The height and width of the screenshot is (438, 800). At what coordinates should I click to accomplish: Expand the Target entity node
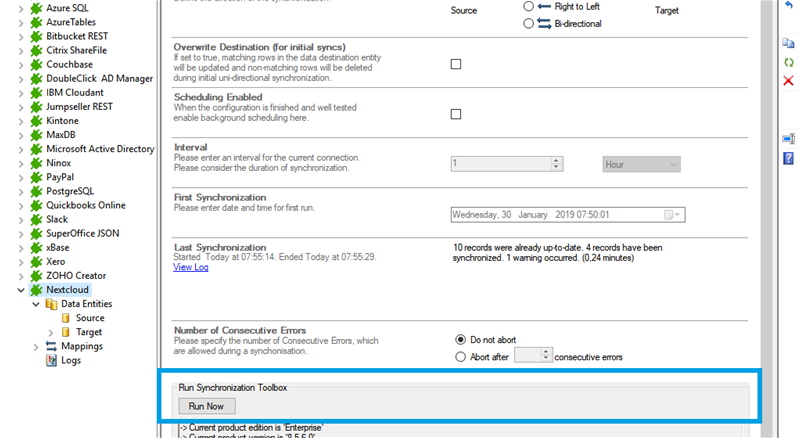pos(51,332)
